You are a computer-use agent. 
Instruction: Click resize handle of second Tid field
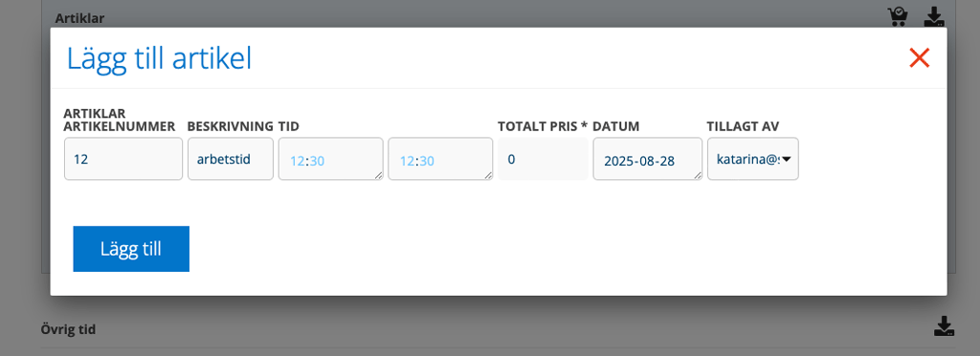click(x=489, y=176)
